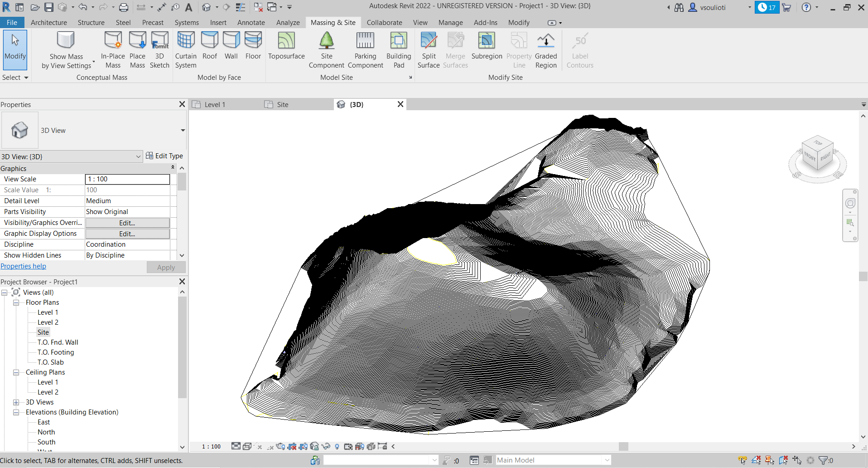
Task: Click the Project Browser vertical scrollbar
Action: [x=182, y=347]
